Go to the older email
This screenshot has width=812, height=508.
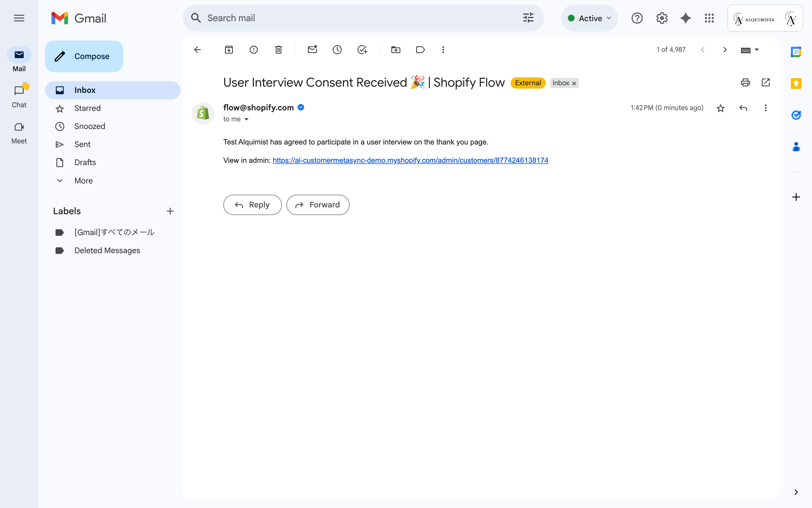point(725,50)
